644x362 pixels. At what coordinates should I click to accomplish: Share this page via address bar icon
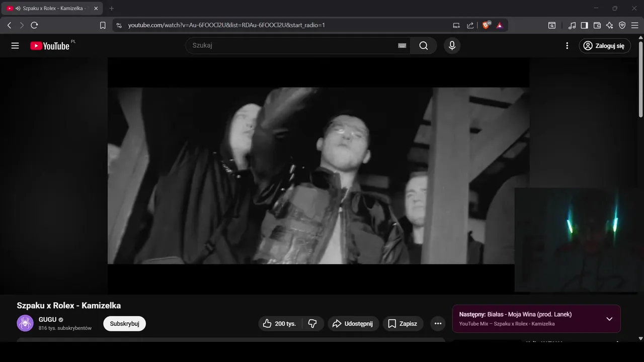pyautogui.click(x=470, y=25)
